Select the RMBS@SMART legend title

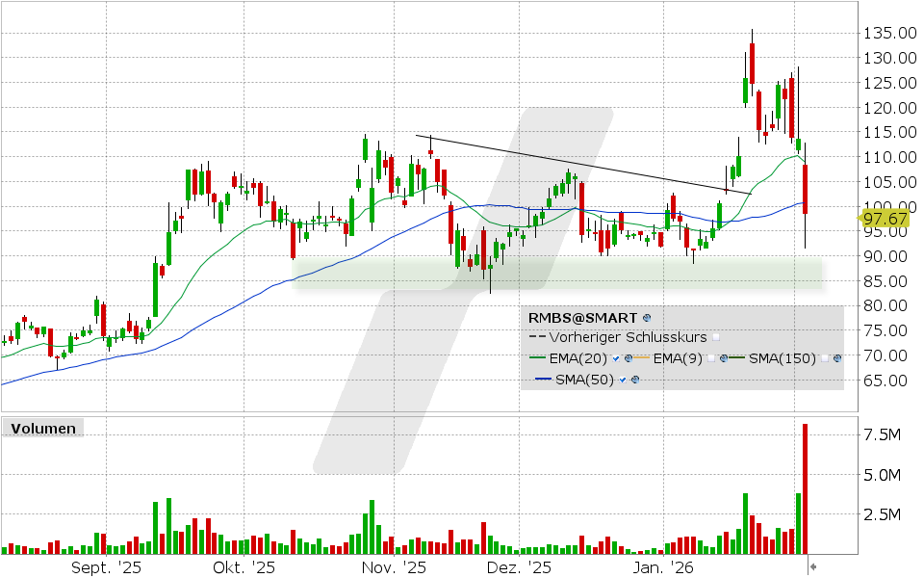(x=581, y=318)
